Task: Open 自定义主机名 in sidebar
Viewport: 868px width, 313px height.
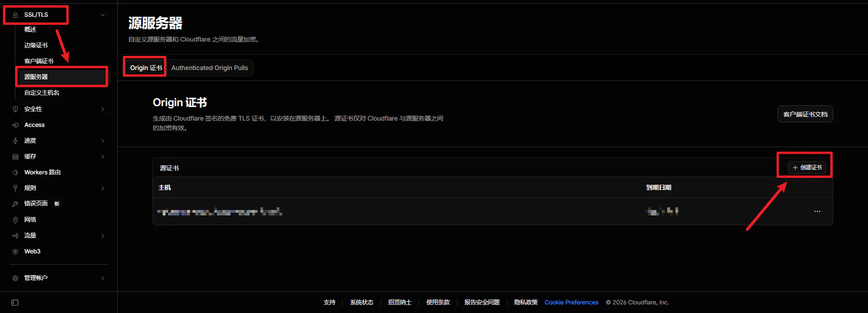Action: point(42,93)
